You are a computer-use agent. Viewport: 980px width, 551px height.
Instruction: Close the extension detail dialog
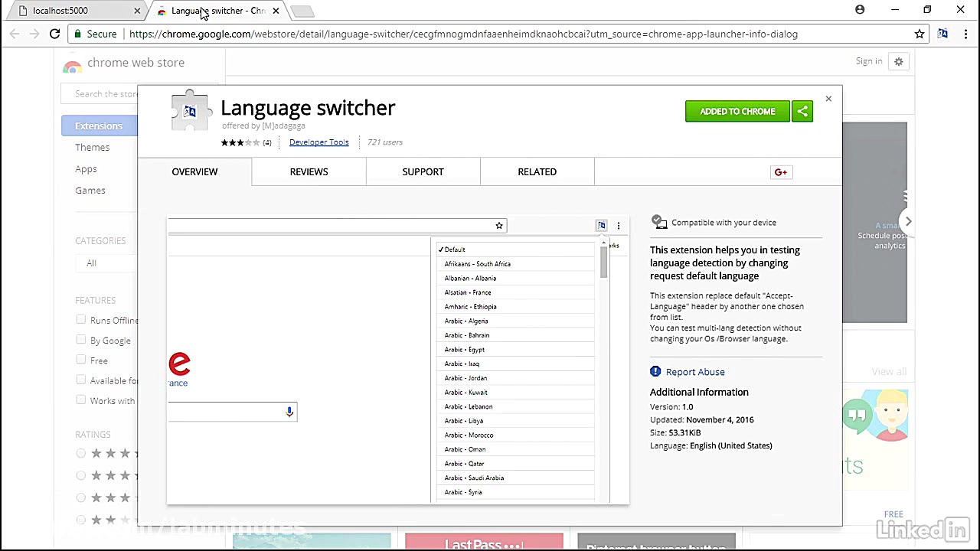coord(828,99)
